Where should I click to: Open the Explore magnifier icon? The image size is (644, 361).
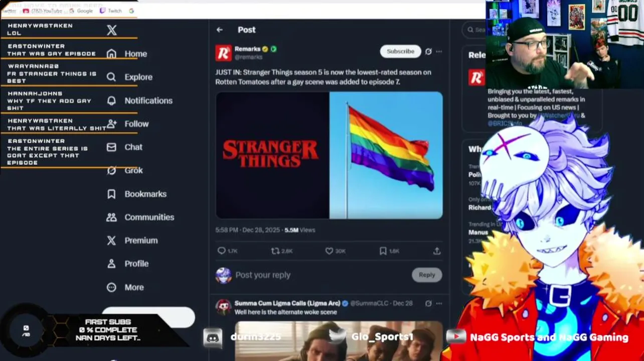(x=111, y=77)
